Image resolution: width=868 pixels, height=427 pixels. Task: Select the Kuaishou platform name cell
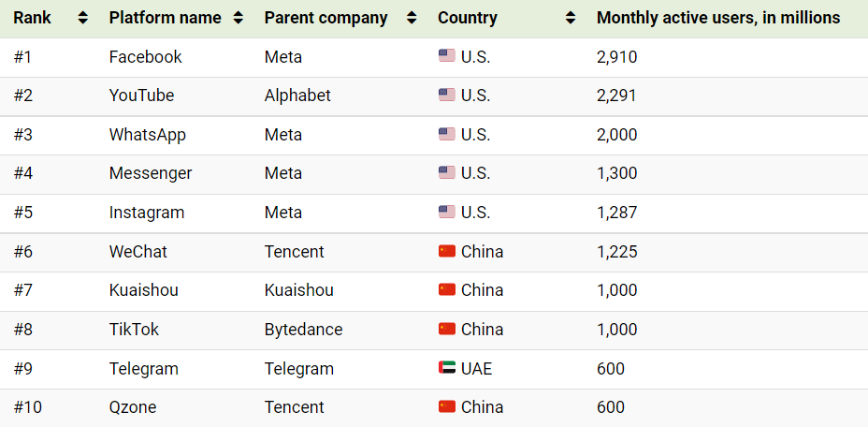(143, 290)
